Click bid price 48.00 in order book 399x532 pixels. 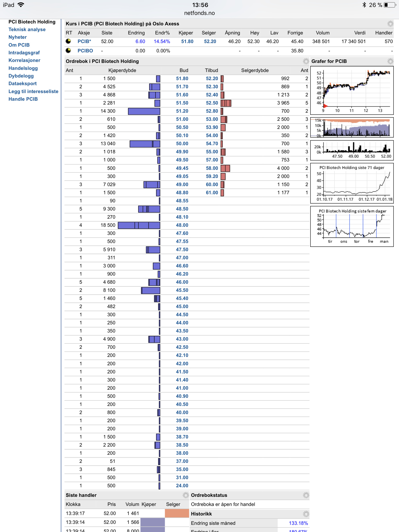[182, 225]
